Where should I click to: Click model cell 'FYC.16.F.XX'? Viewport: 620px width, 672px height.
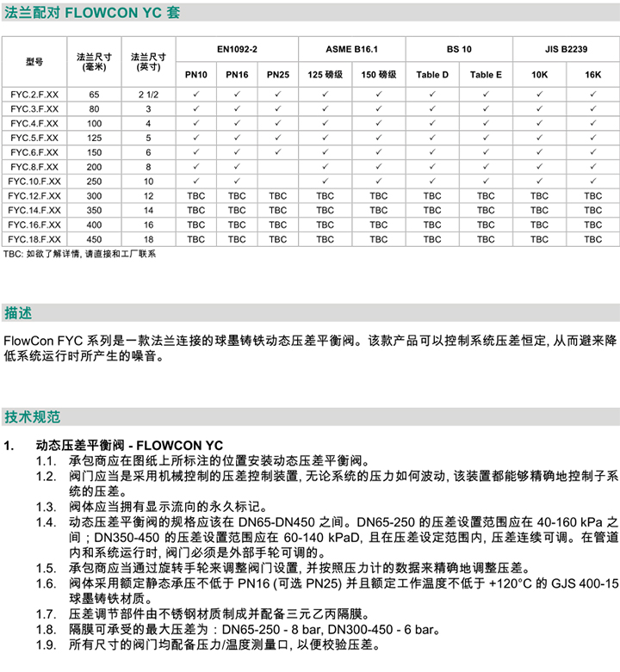(x=34, y=225)
